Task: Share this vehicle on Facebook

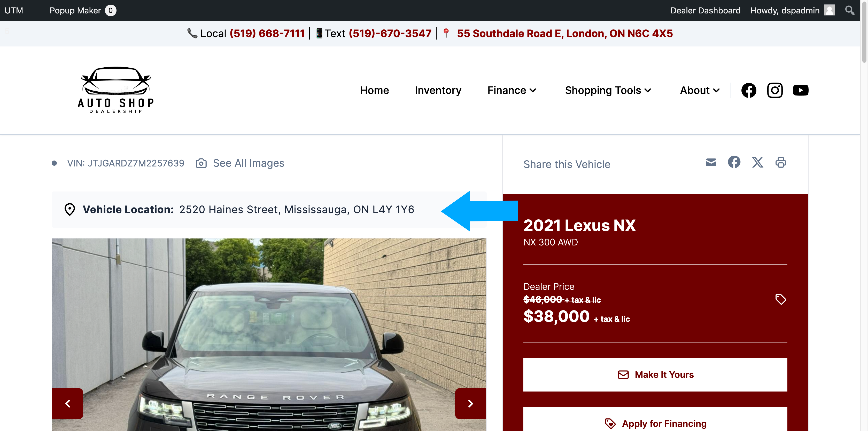Action: (734, 162)
